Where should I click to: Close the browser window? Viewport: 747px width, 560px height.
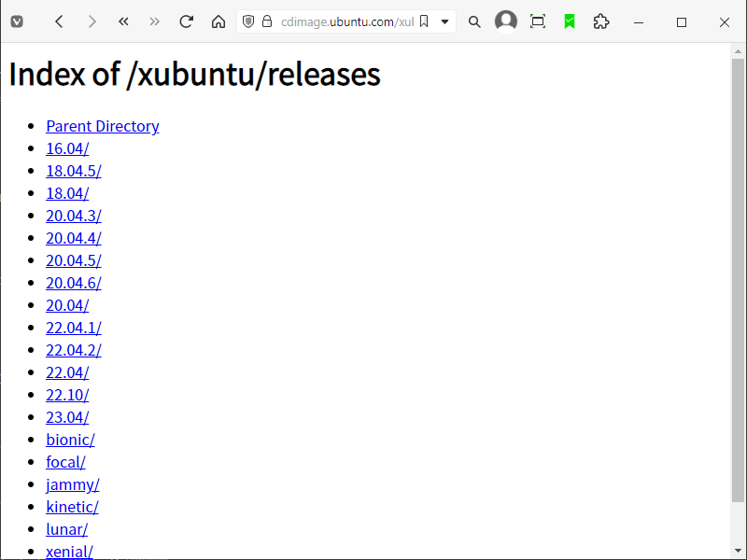pyautogui.click(x=725, y=22)
